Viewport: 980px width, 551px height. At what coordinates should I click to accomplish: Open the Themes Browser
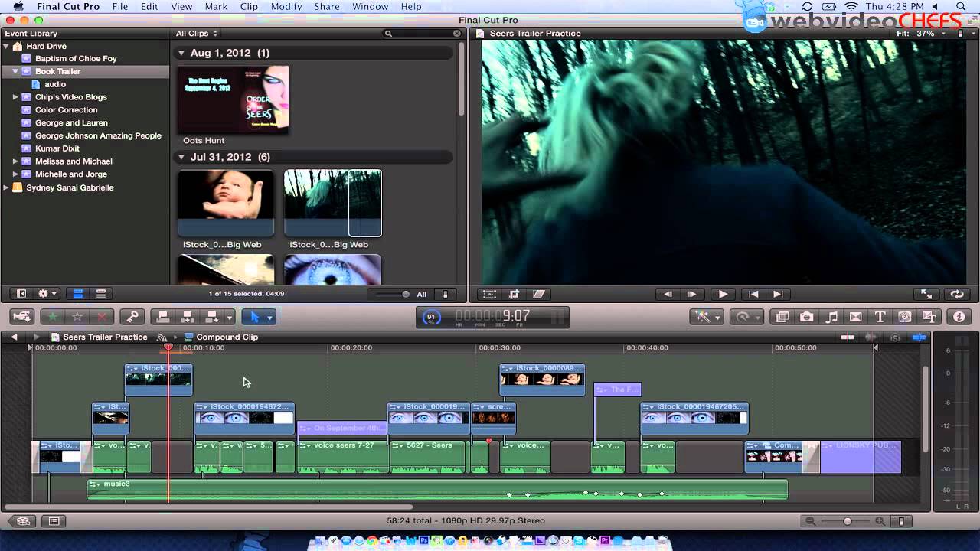coord(929,316)
